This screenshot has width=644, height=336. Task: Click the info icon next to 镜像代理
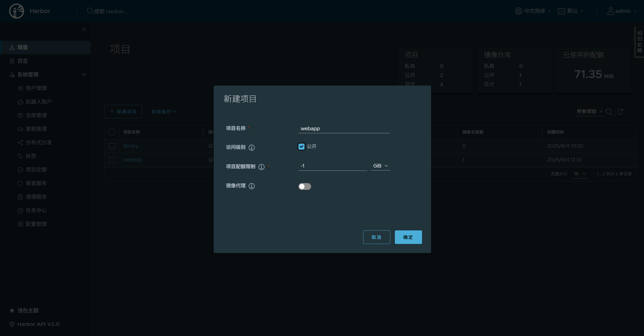pyautogui.click(x=252, y=186)
